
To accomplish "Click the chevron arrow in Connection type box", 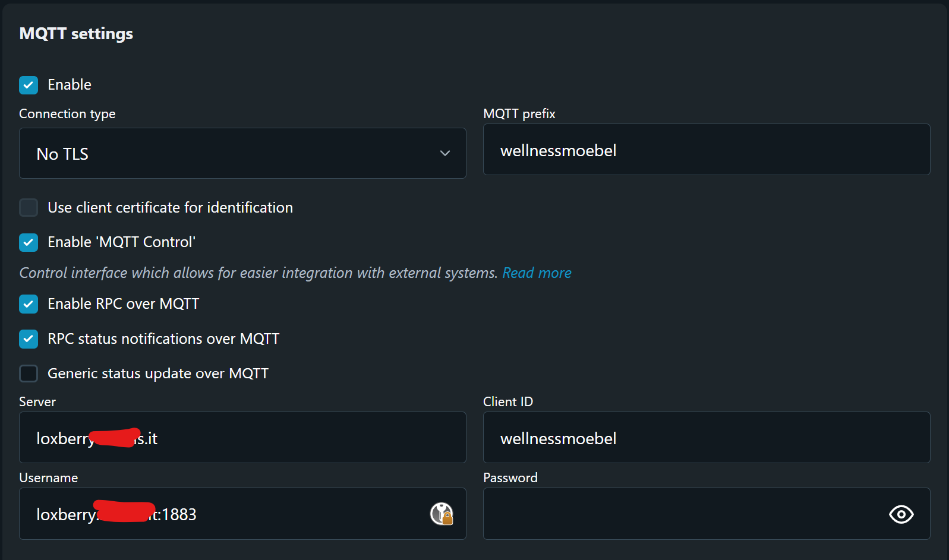I will [444, 153].
